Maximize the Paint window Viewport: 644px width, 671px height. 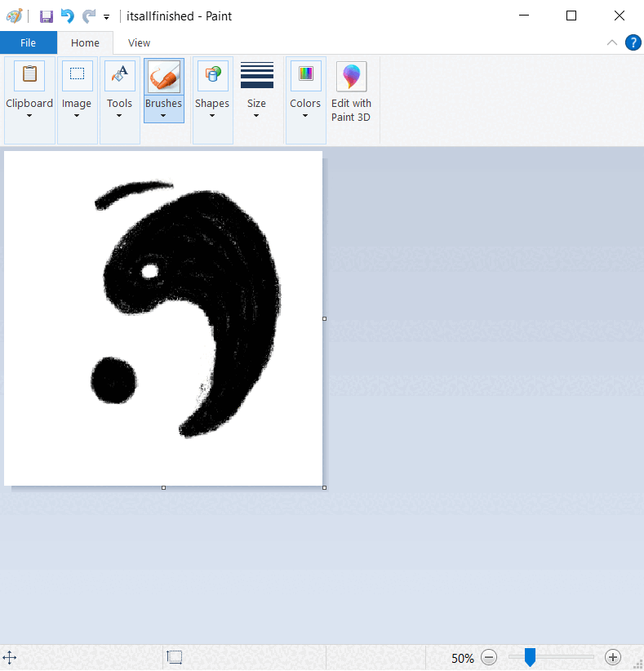coord(571,16)
